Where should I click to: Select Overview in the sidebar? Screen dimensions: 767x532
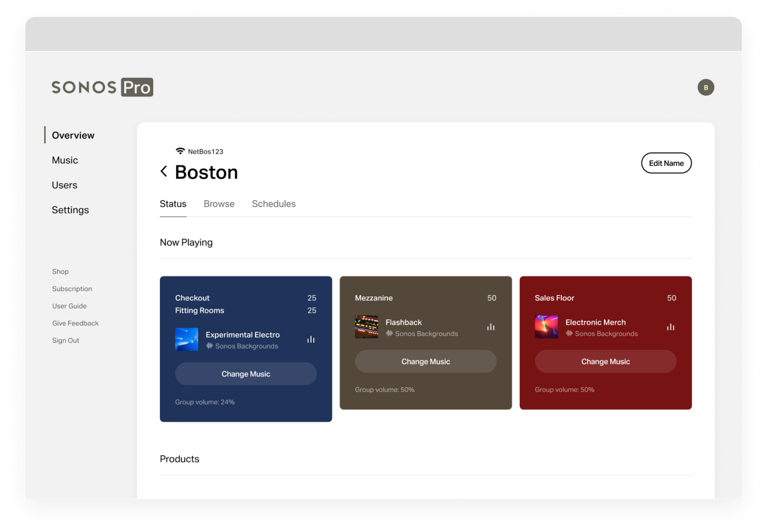73,135
